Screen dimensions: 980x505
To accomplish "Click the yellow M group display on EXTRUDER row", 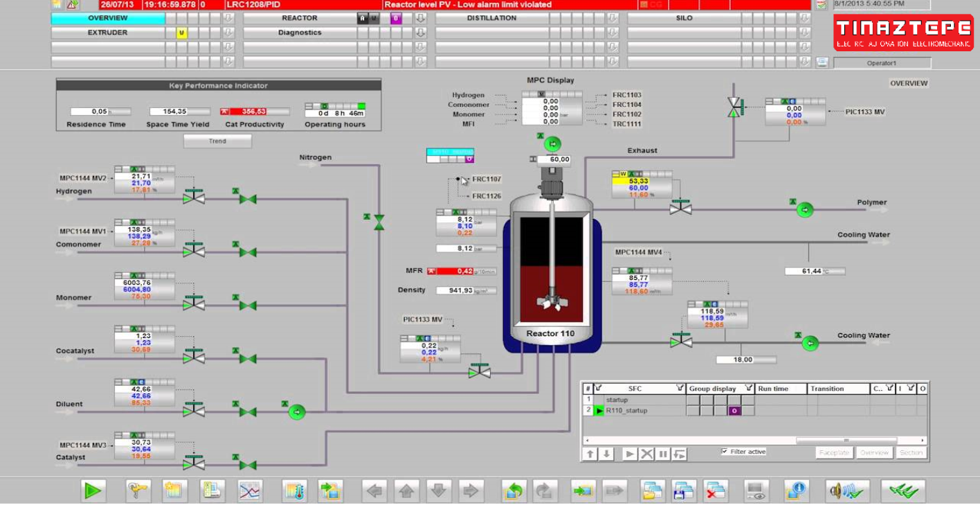I will pos(182,33).
